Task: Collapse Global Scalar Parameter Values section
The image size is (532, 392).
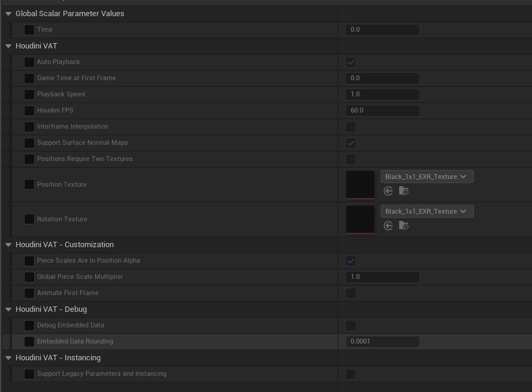Action: (x=8, y=14)
